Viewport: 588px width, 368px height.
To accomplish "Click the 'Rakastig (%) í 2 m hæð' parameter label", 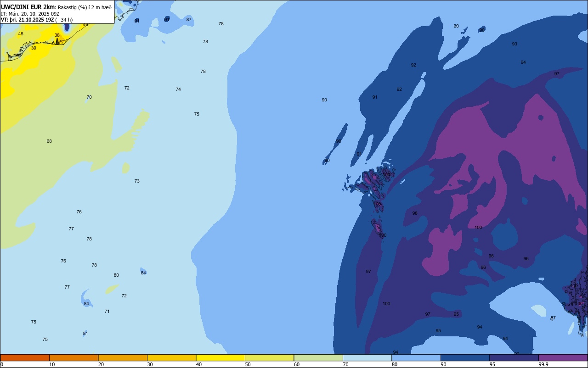I will click(85, 7).
